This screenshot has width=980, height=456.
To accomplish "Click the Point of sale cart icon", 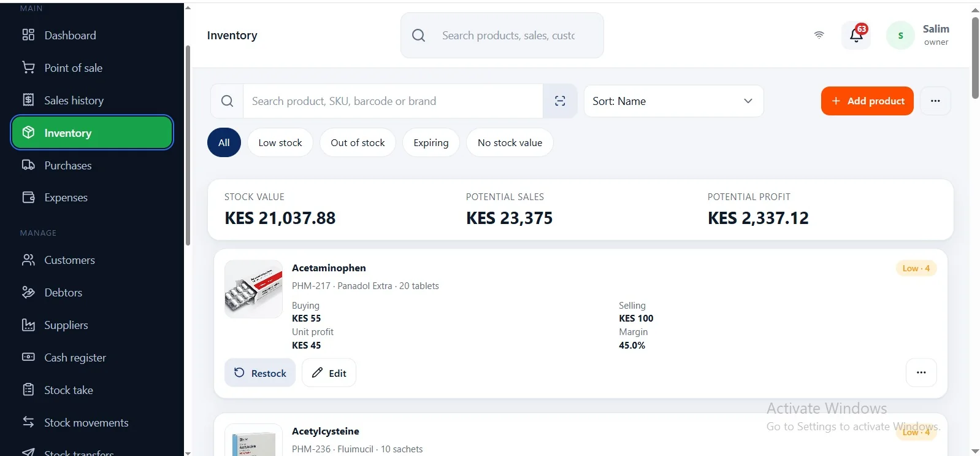I will tap(28, 68).
